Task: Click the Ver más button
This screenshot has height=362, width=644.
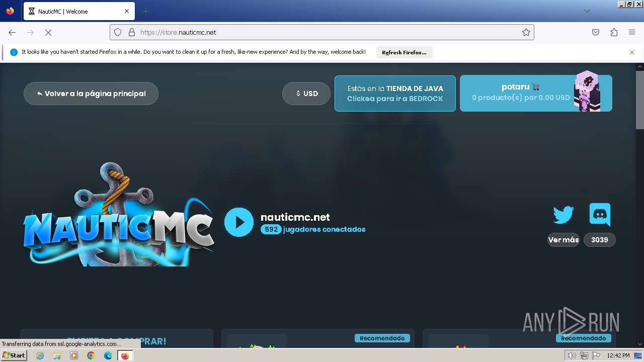Action: pos(563,240)
